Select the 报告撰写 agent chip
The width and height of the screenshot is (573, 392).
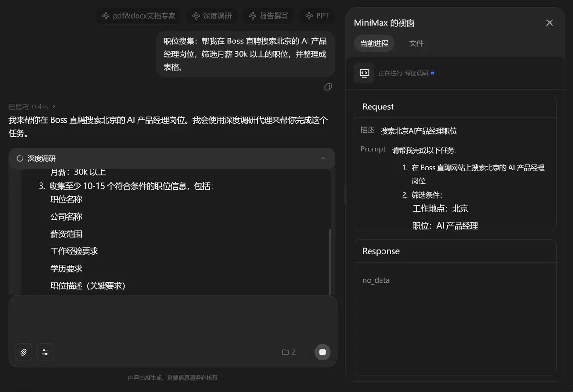pos(268,16)
